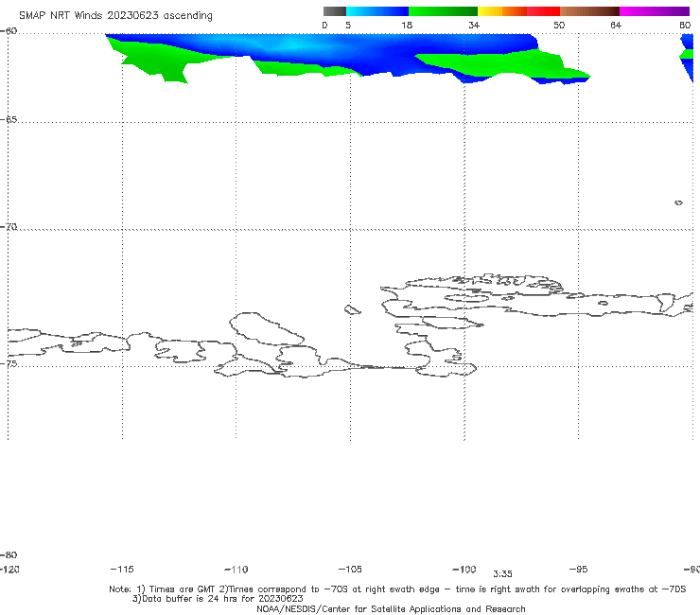
Task: Click the colorbar label '64'
Action: click(x=616, y=25)
